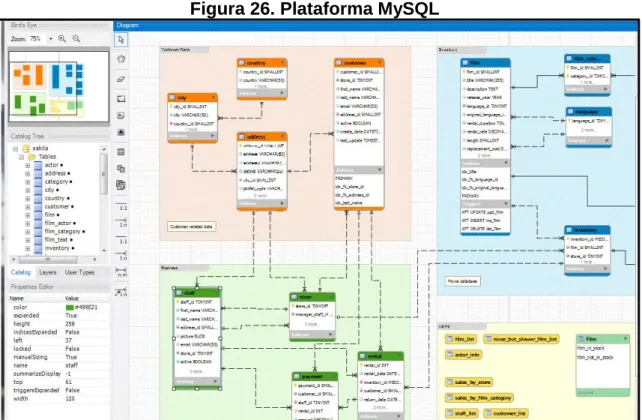Click the sales_by_store view icon

pyautogui.click(x=450, y=382)
